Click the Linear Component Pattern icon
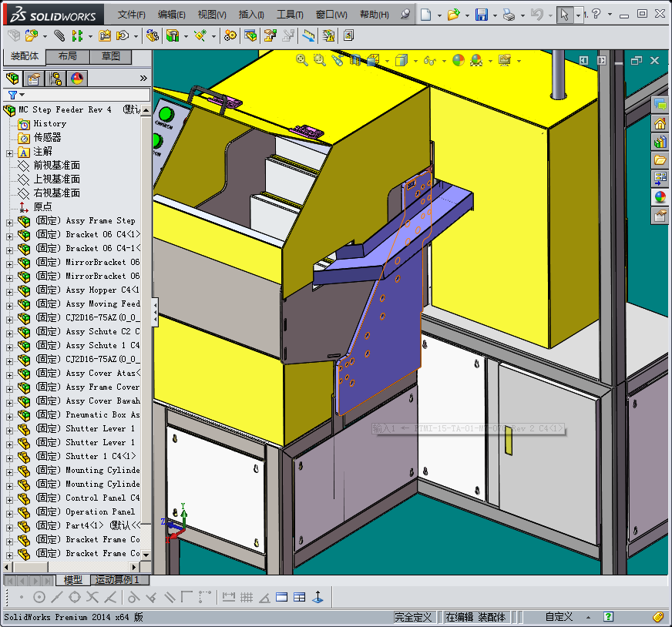Viewport: 672px width, 627px height. 77,35
